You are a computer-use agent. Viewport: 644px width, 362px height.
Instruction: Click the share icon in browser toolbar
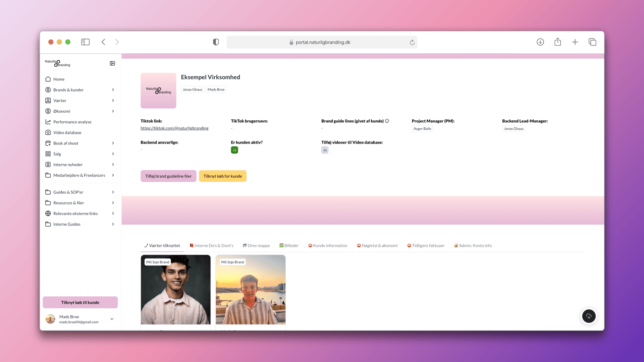tap(557, 42)
